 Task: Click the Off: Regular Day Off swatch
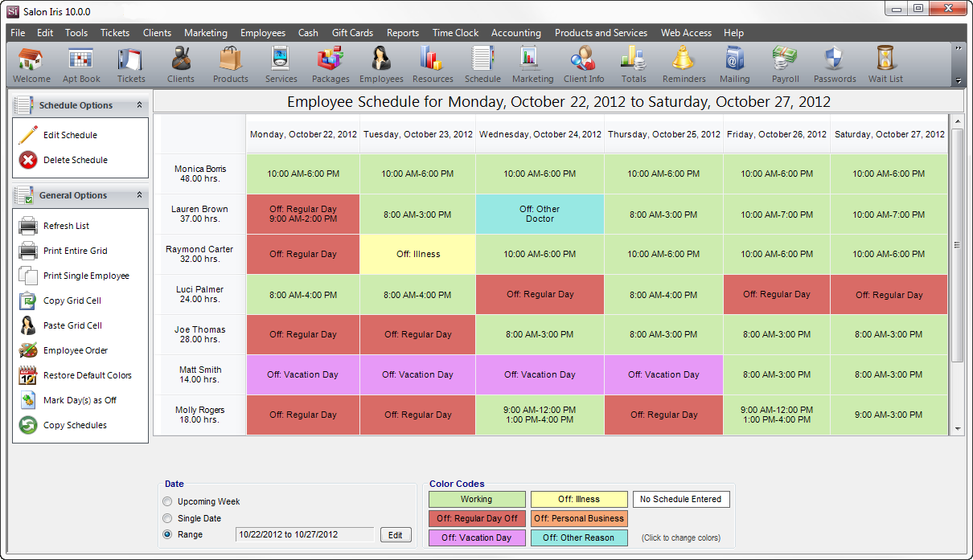coord(477,519)
